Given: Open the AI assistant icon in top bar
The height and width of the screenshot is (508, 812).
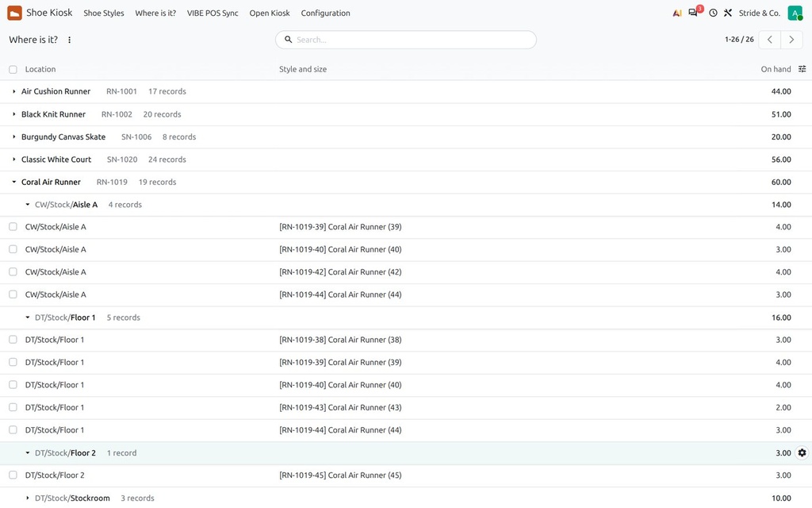Looking at the screenshot, I should tap(677, 13).
